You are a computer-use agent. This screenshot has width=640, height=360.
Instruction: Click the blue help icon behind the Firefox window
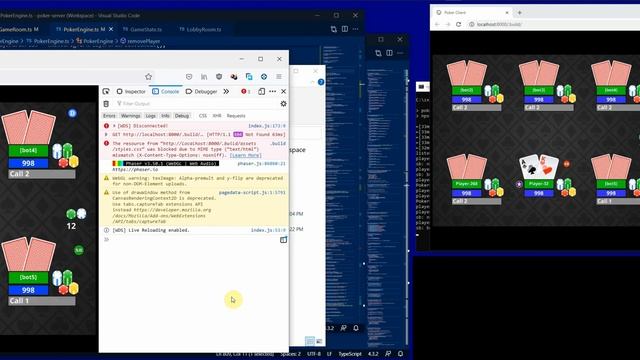(x=321, y=82)
